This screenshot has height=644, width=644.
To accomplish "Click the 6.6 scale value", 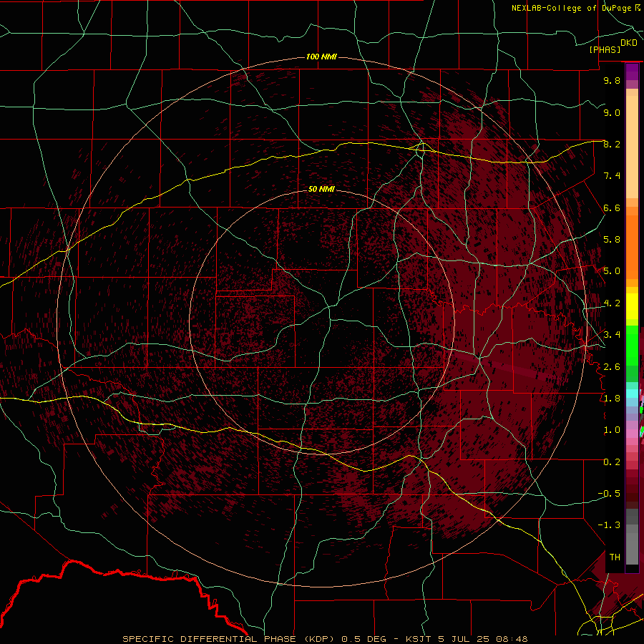I will click(x=612, y=208).
